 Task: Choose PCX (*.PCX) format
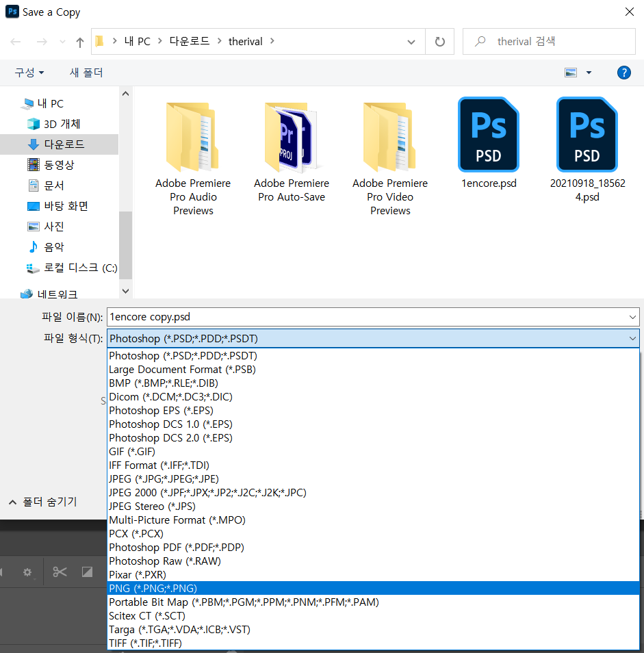point(374,534)
